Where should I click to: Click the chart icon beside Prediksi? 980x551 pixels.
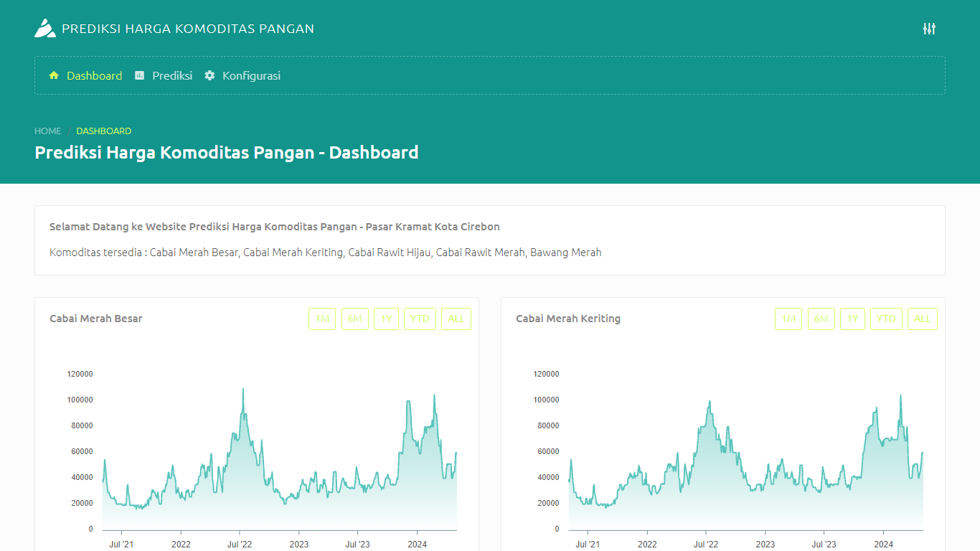click(x=140, y=75)
